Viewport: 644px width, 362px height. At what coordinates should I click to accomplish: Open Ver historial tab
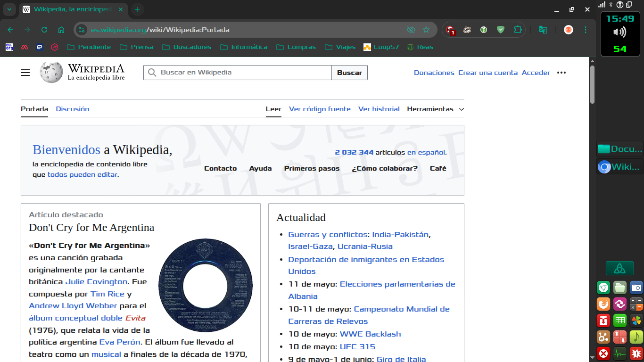379,109
